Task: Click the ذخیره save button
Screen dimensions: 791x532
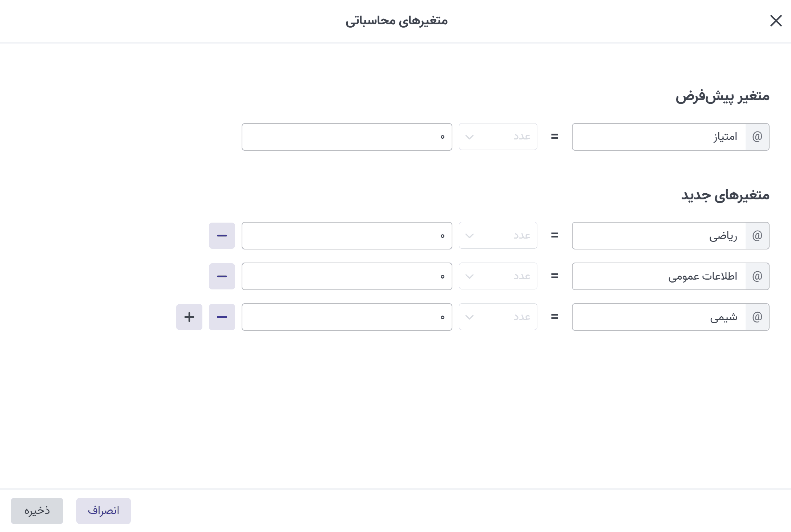Action: click(37, 511)
